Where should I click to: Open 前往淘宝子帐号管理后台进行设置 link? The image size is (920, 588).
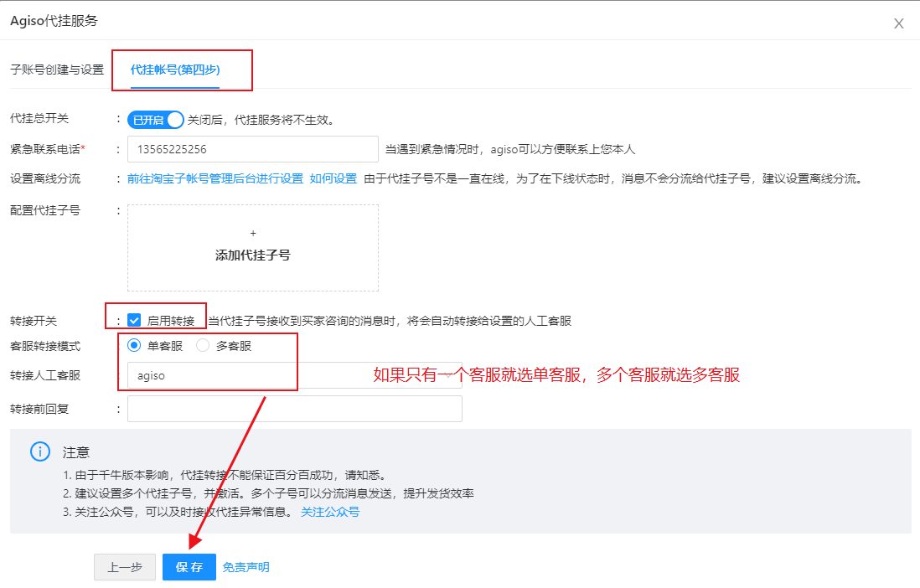[215, 178]
